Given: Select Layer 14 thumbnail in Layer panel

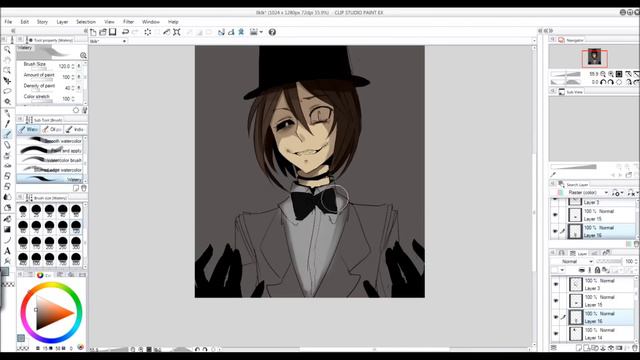Looking at the screenshot, I should coord(576,333).
